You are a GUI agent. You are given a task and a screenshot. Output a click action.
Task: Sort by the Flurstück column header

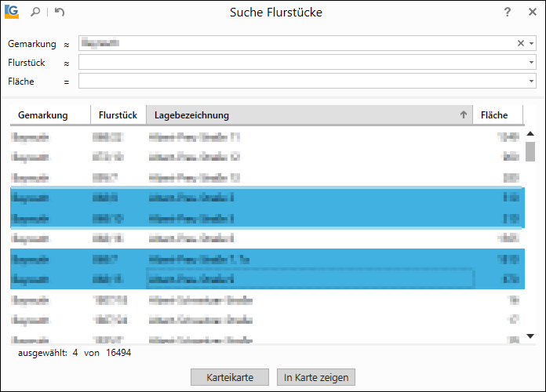point(118,115)
